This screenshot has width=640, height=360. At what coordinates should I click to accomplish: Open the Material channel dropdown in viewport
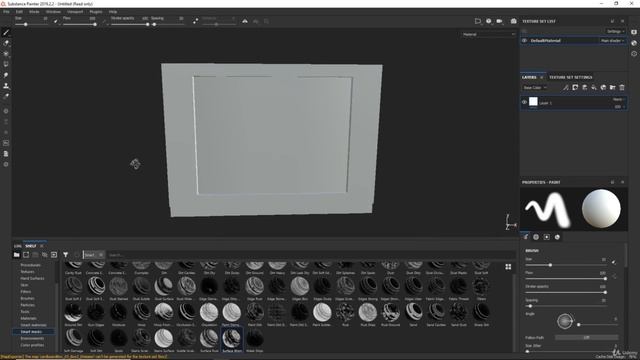tap(489, 35)
